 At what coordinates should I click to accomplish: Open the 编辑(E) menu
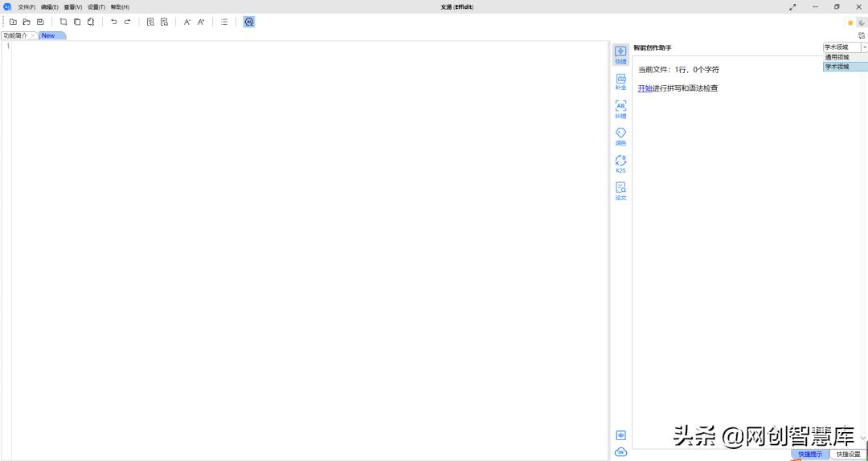pyautogui.click(x=49, y=7)
